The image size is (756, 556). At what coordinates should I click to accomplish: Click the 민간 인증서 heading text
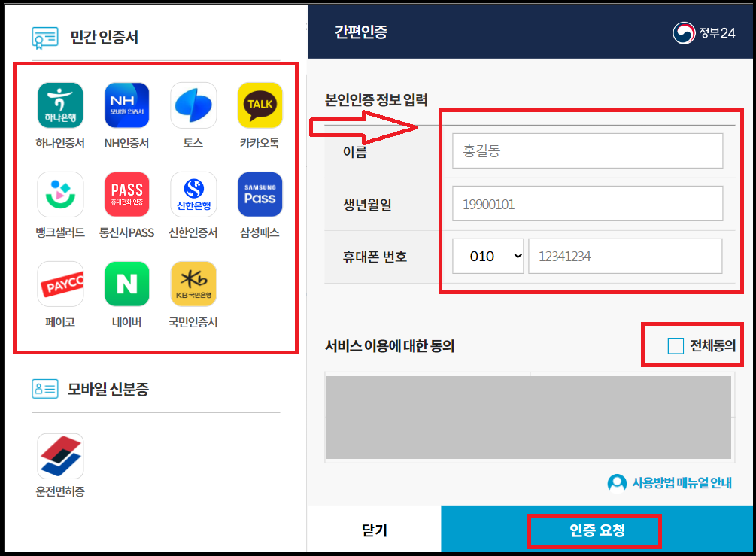(104, 38)
